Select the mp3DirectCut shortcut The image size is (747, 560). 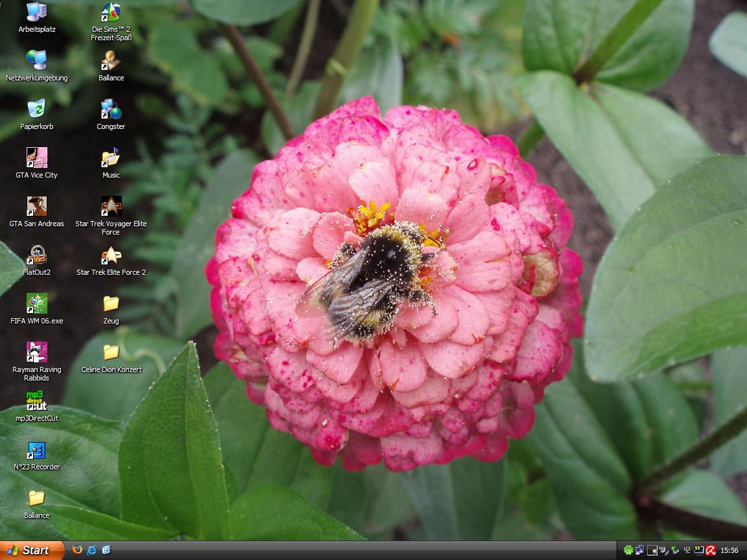pos(37,401)
